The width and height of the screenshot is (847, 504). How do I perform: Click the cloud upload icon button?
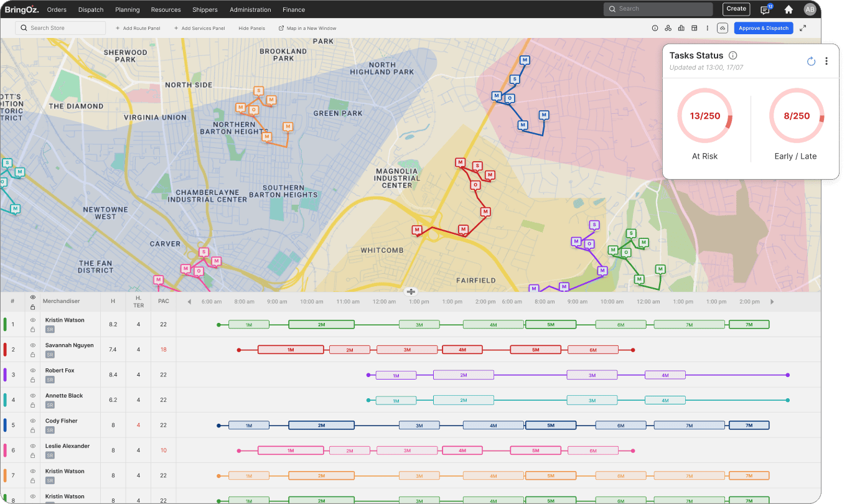[723, 28]
